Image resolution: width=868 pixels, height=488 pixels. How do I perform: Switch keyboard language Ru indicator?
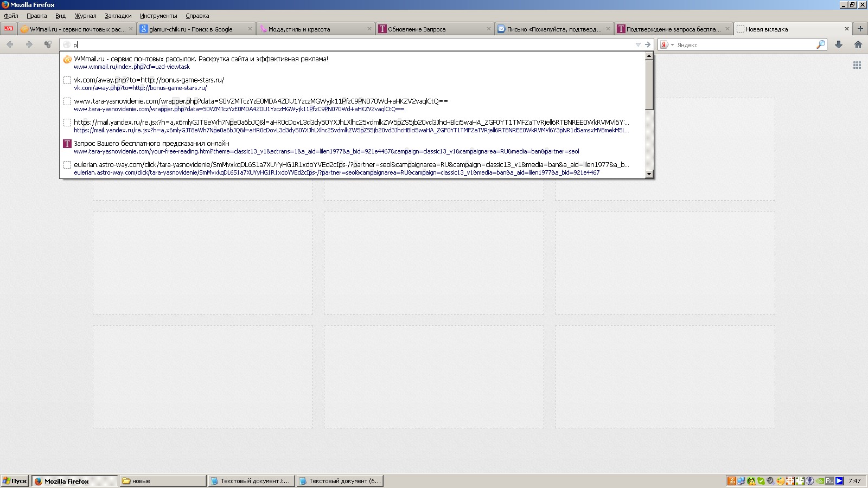829,481
